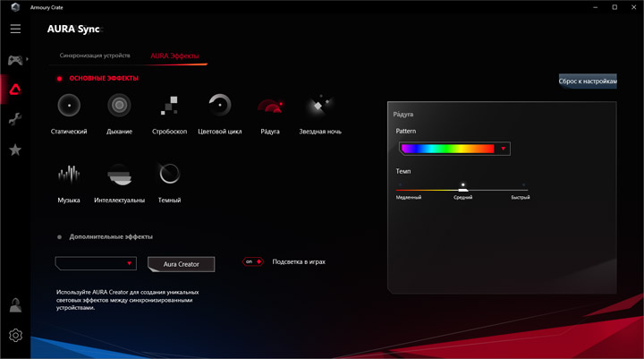Open the gamepad Devices sidebar section
This screenshot has height=359, width=644.
15,60
